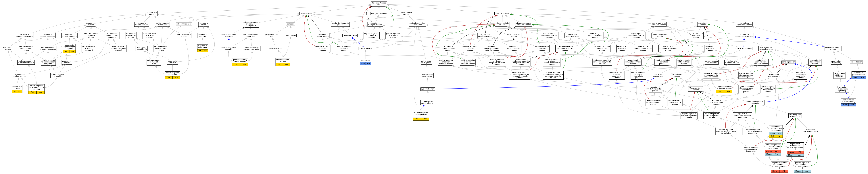Click the 'developmental process' node
The height and width of the screenshot is (174, 868).
point(406,14)
